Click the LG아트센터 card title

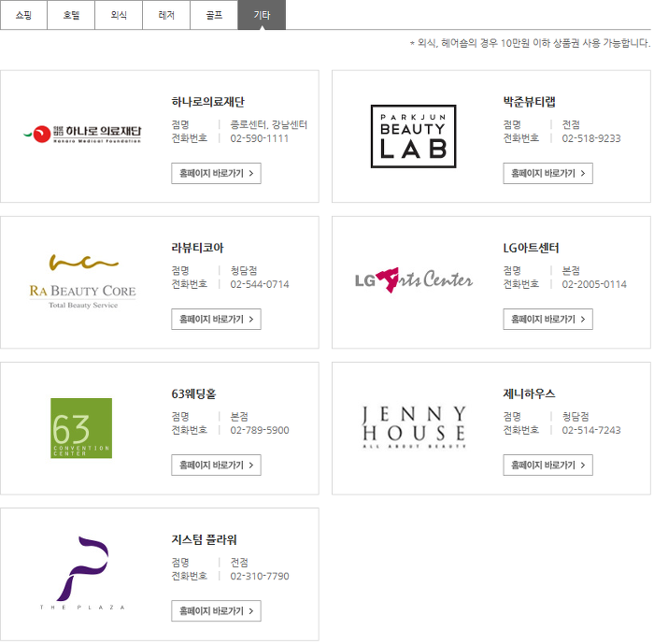pos(531,248)
